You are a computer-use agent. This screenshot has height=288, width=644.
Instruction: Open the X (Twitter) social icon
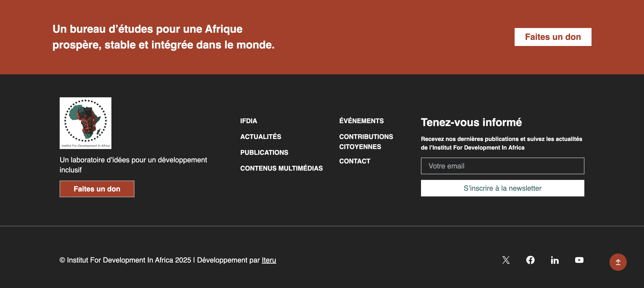[506, 260]
